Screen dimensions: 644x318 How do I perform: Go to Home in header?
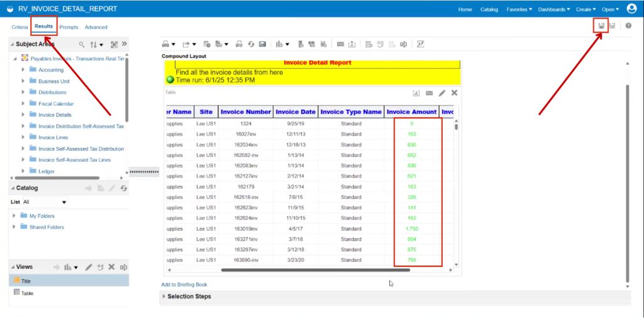tap(465, 9)
